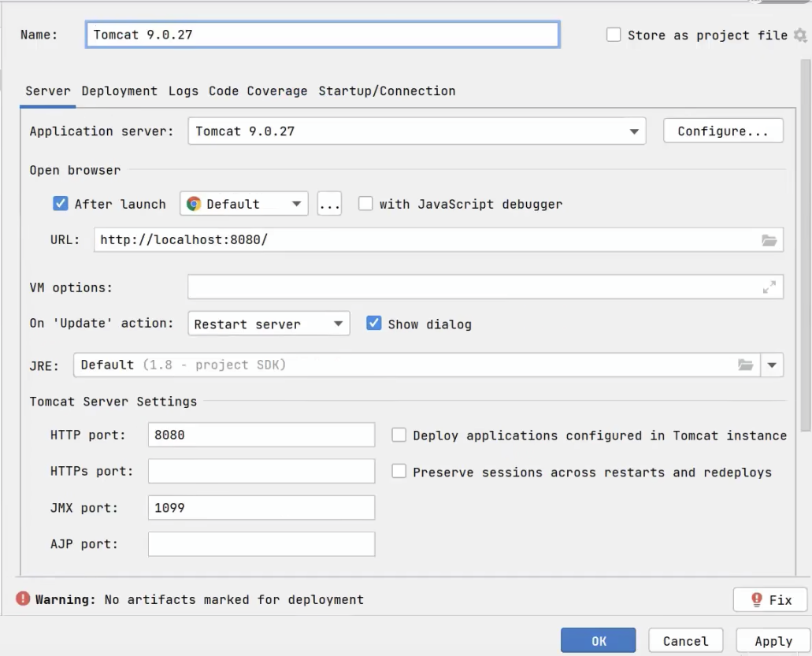
Task: Open the Code Coverage tab
Action: click(x=258, y=91)
